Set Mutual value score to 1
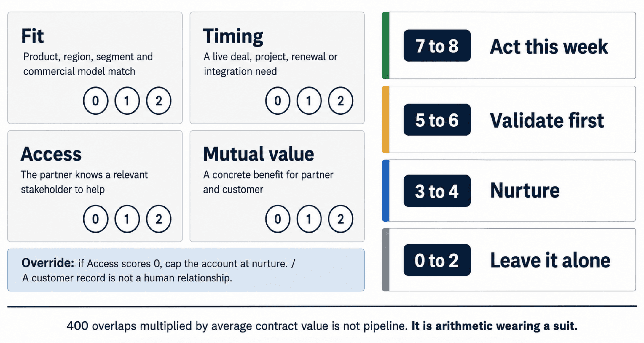The image size is (644, 343). tap(309, 219)
